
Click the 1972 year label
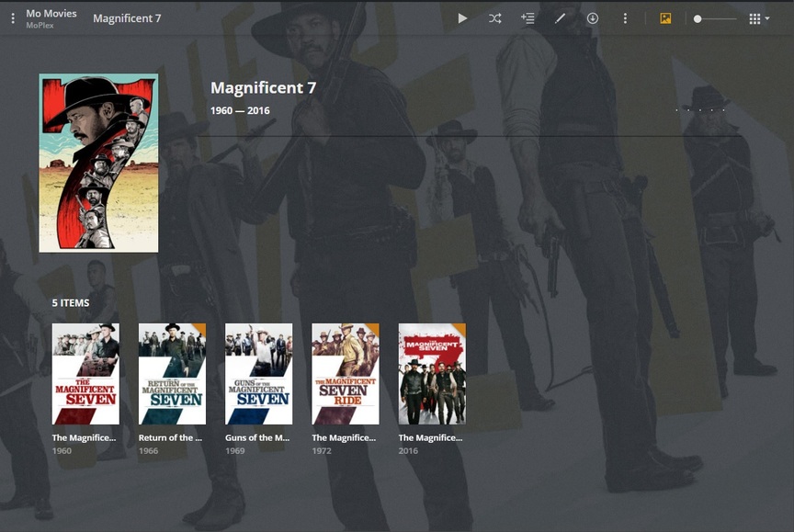point(322,450)
